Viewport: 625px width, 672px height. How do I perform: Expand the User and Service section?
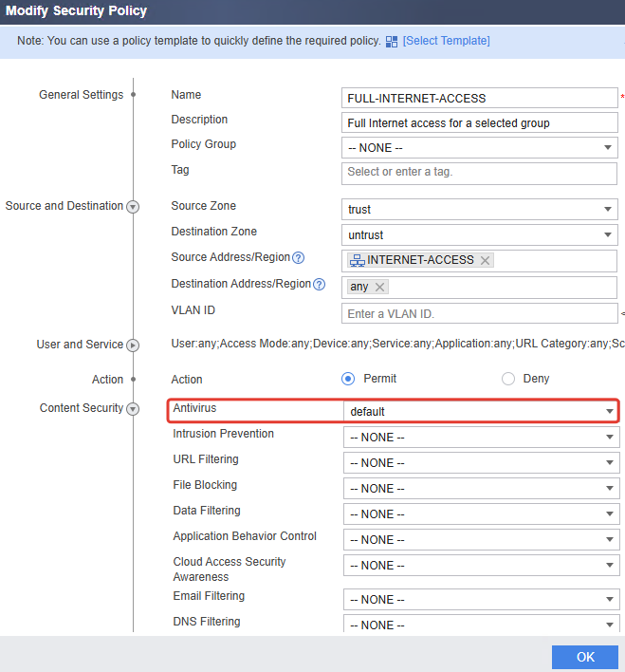[x=133, y=345]
